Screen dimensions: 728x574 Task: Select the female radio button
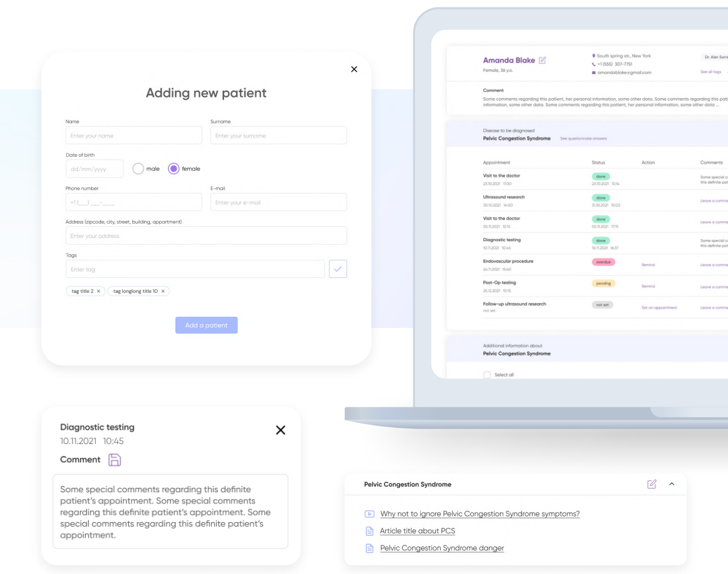(174, 169)
